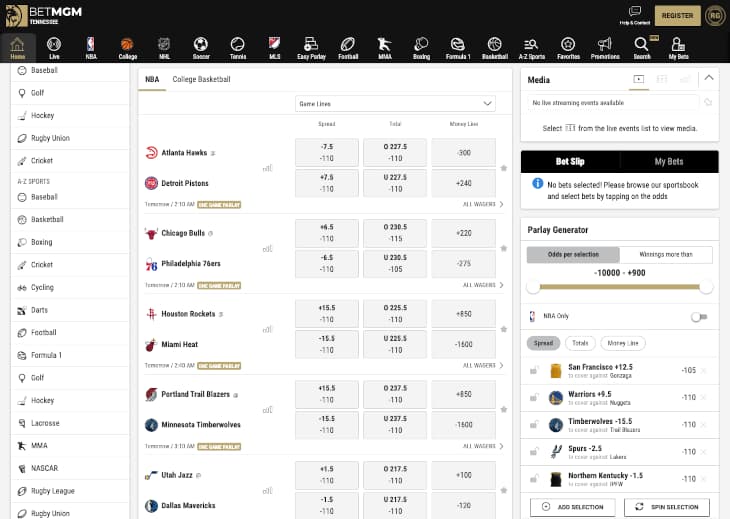Open College basketball icon in navigation
Image resolution: width=730 pixels, height=519 pixels.
tap(127, 48)
